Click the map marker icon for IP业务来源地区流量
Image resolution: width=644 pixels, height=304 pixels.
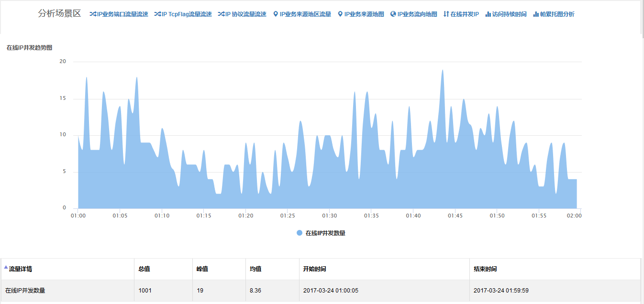coord(276,14)
